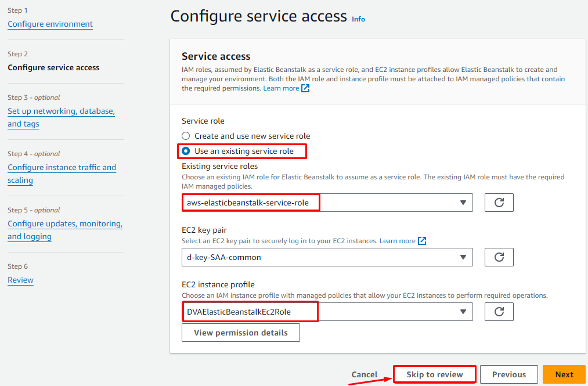Go to Configure environment step

tap(50, 24)
